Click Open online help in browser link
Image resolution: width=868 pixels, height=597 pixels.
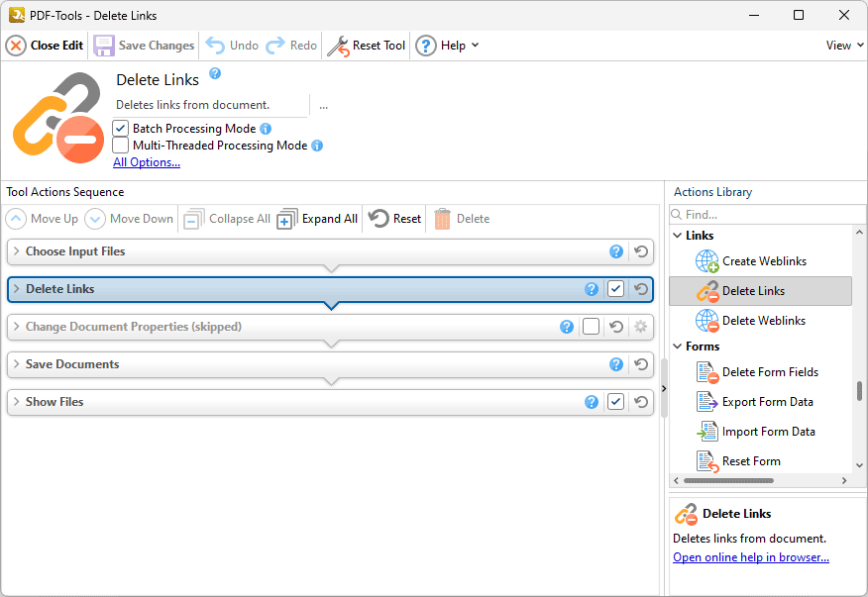click(751, 557)
